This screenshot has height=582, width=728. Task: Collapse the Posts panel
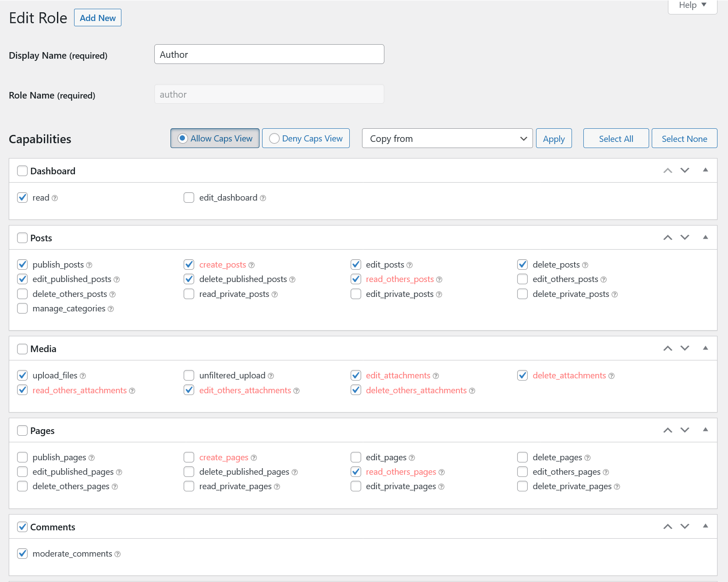[x=706, y=237]
